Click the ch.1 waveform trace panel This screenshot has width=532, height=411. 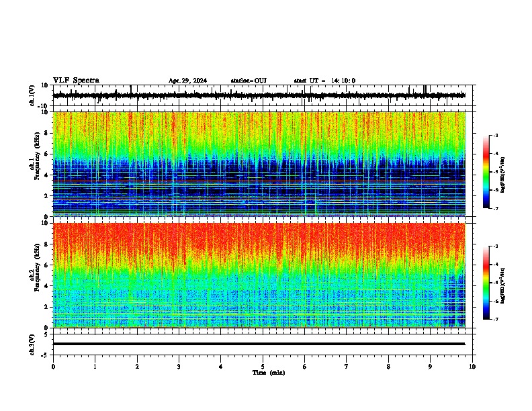264,95
